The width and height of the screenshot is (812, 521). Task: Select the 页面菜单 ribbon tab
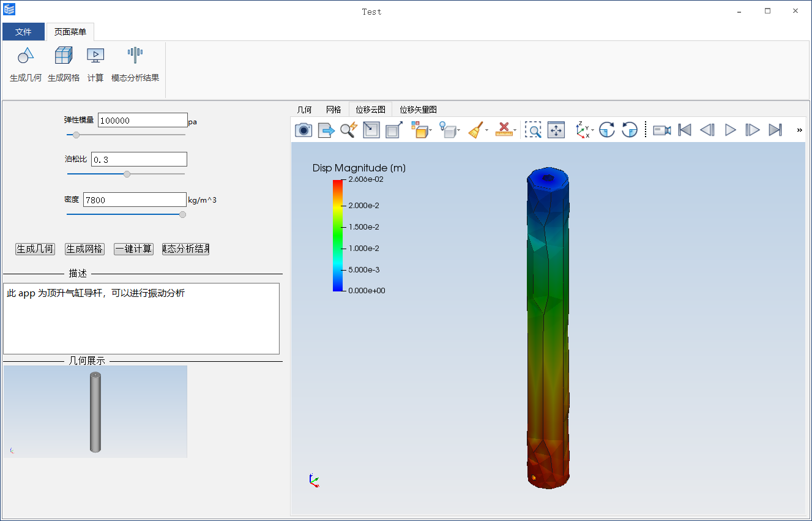click(x=70, y=32)
